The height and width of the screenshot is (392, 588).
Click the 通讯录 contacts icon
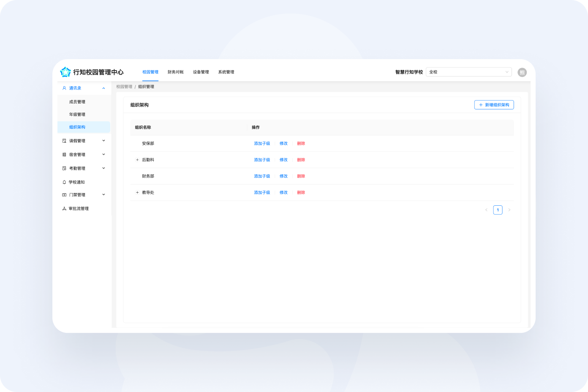(x=64, y=88)
